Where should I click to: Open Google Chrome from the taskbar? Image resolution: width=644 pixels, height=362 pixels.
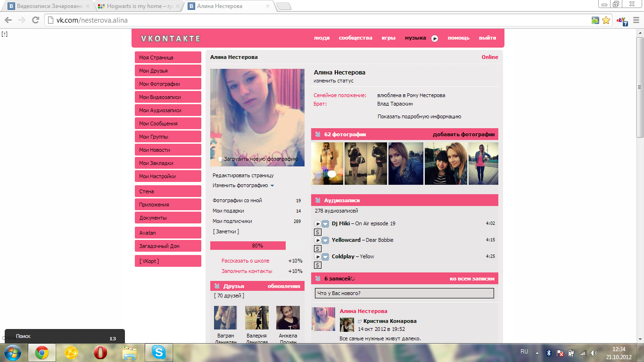pos(42,353)
